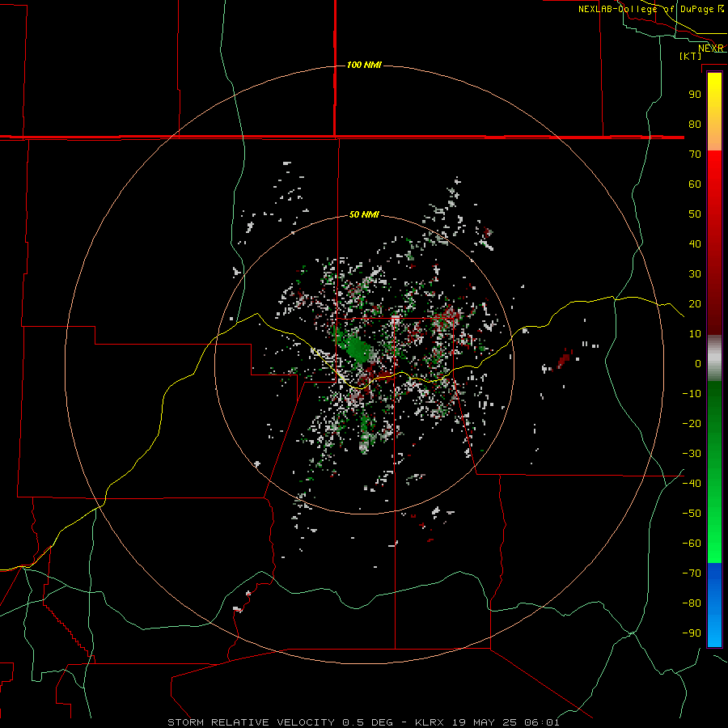Click the dense green echo blob near radar center
728x728 pixels.
(357, 348)
